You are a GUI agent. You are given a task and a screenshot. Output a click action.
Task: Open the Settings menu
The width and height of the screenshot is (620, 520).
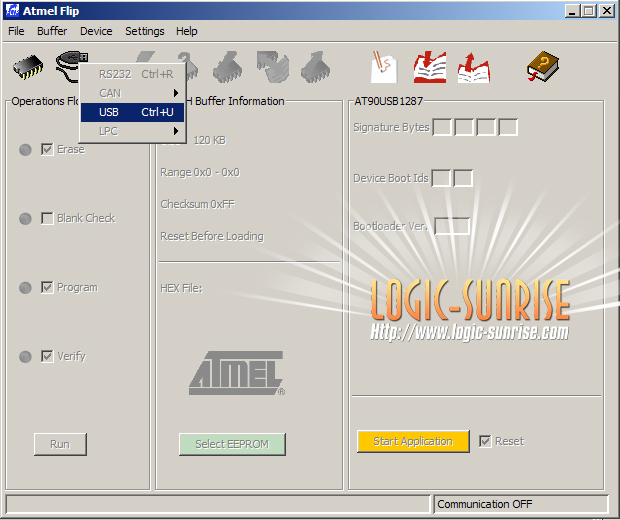tap(145, 31)
